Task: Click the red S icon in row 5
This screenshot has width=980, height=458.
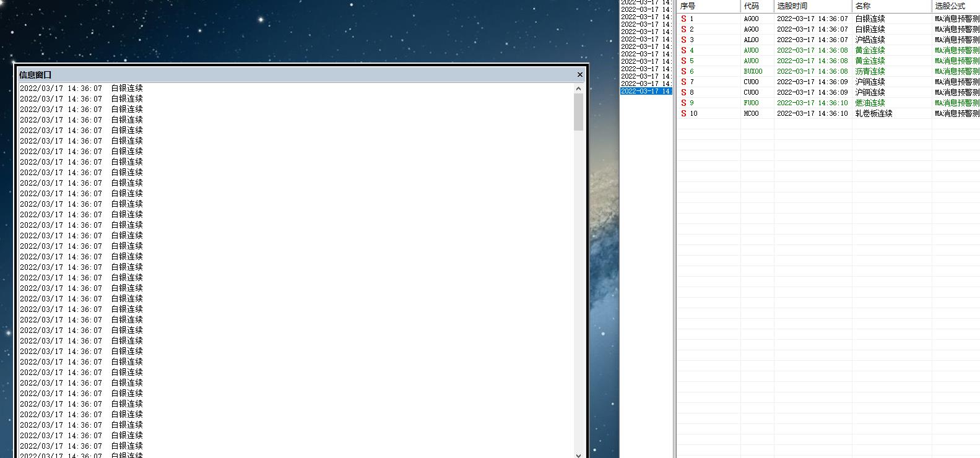Action: click(683, 61)
